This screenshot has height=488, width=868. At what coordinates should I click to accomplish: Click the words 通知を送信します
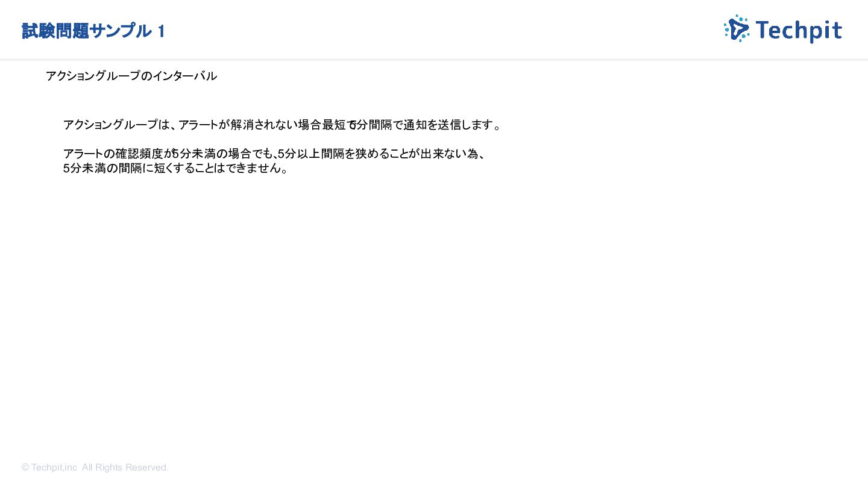click(447, 125)
